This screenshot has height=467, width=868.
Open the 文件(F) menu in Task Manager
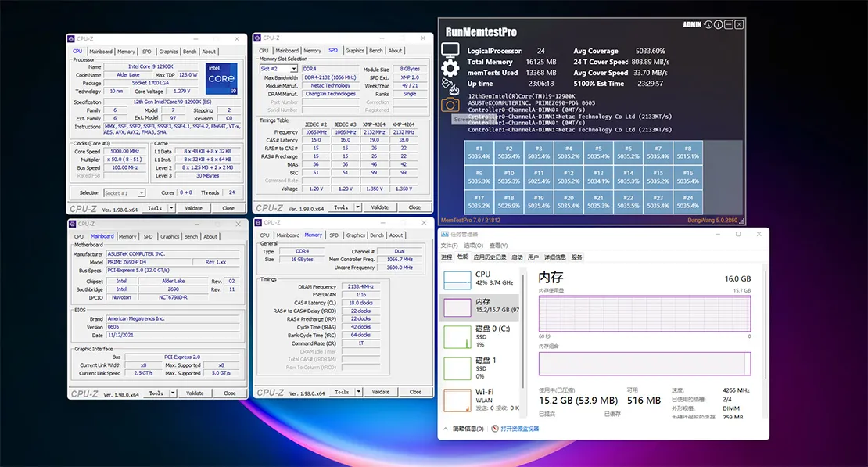tap(449, 246)
